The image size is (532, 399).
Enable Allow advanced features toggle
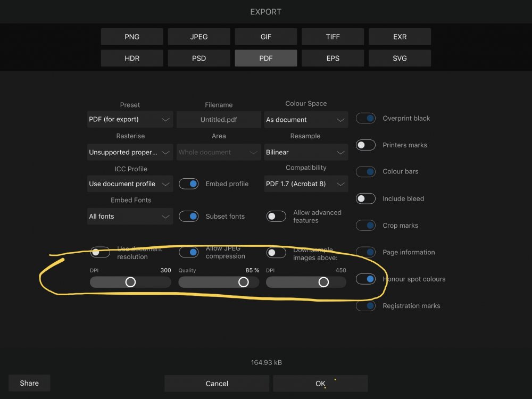pos(276,216)
